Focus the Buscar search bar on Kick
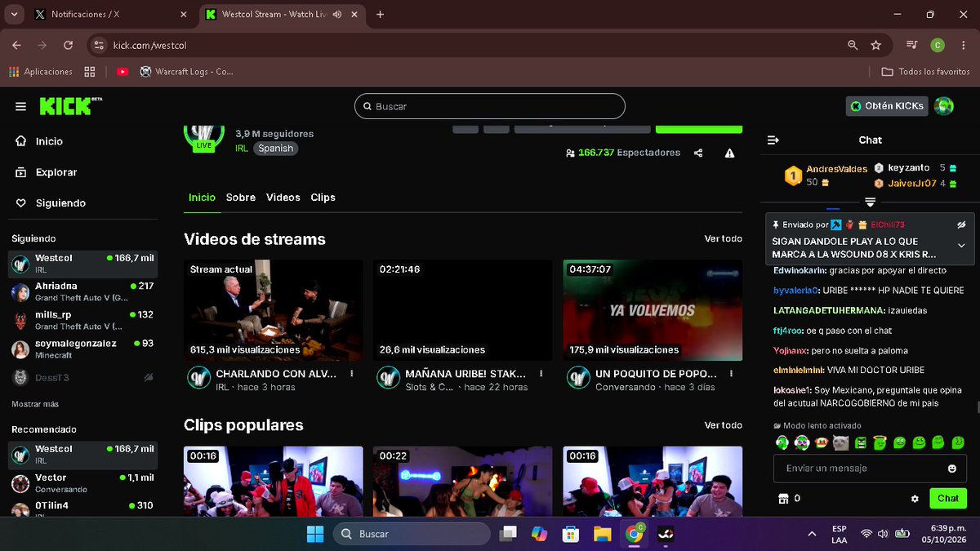The height and width of the screenshot is (551, 980). [490, 106]
